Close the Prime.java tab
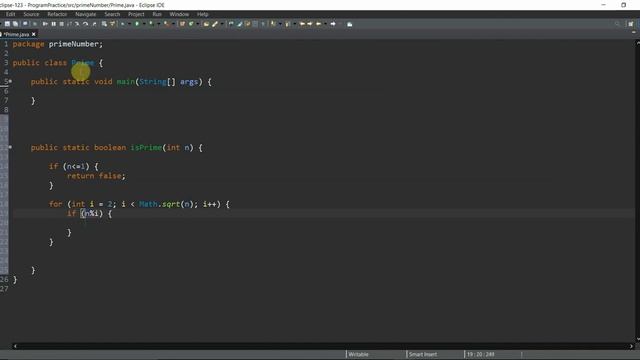This screenshot has height=360, width=640. point(34,34)
